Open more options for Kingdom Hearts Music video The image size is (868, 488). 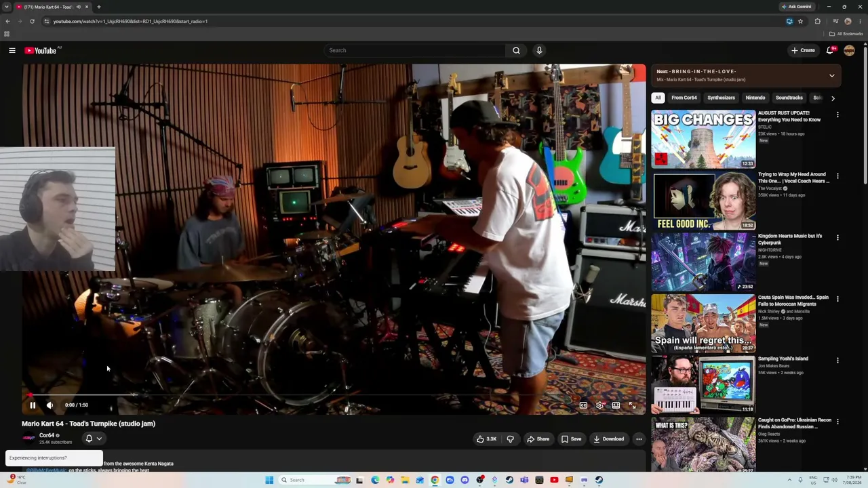pyautogui.click(x=837, y=237)
